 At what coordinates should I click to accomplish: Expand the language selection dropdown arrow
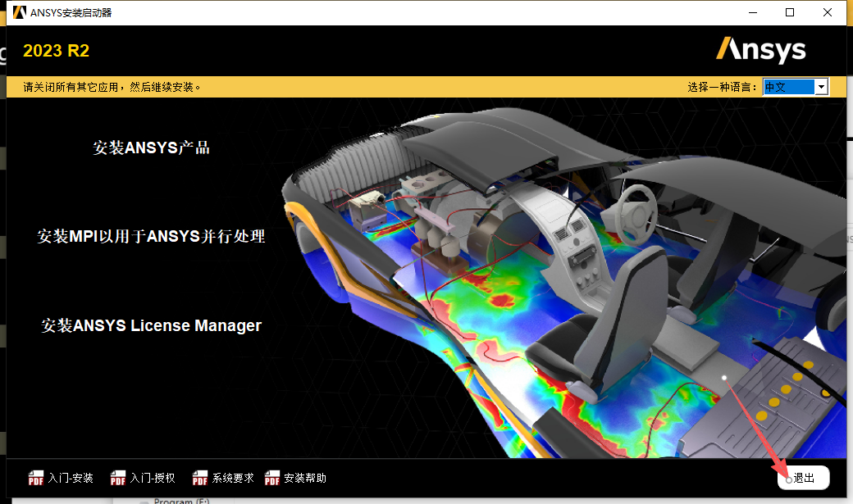point(821,86)
